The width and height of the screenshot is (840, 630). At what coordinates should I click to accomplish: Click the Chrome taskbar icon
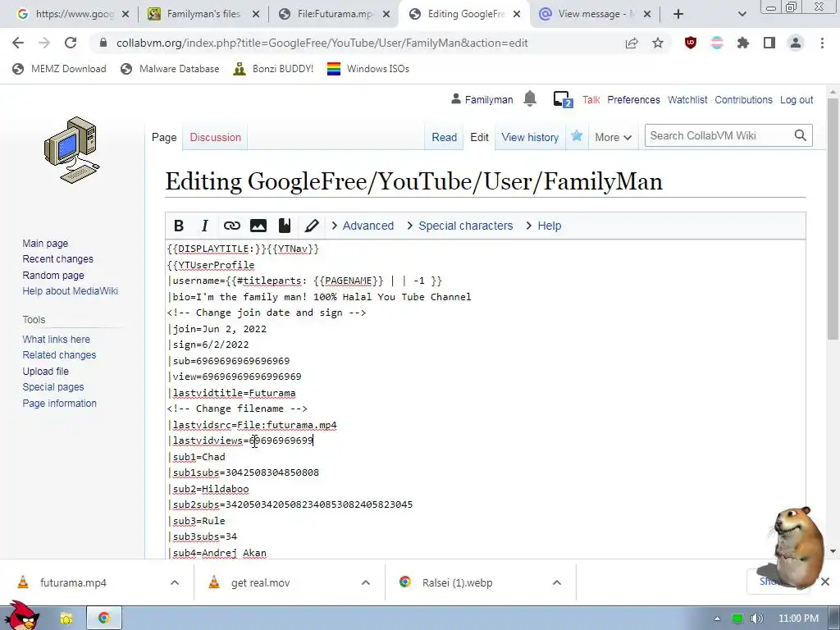(104, 618)
